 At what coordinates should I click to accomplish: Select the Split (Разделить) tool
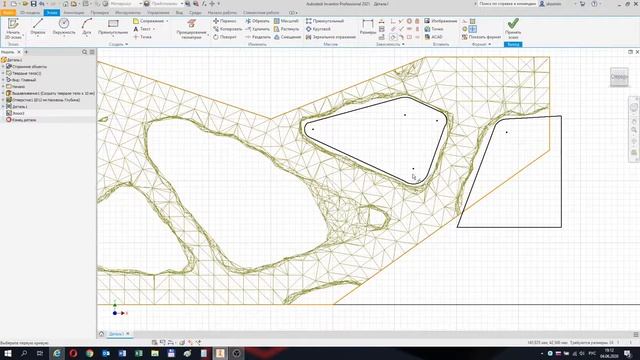coord(258,37)
